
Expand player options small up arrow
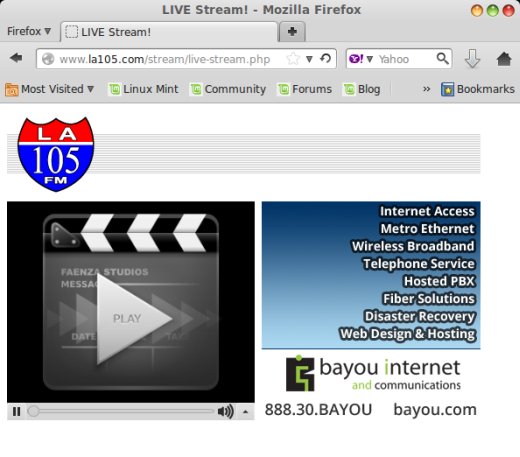245,412
